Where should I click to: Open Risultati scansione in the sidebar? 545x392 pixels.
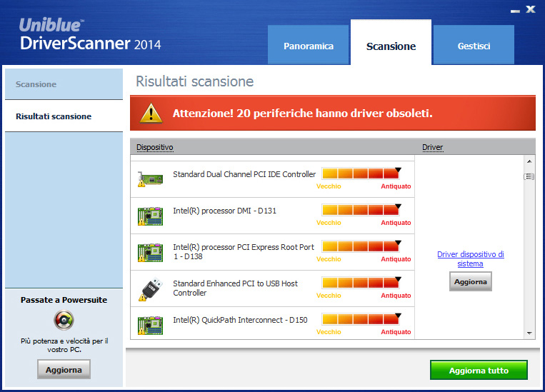click(54, 116)
